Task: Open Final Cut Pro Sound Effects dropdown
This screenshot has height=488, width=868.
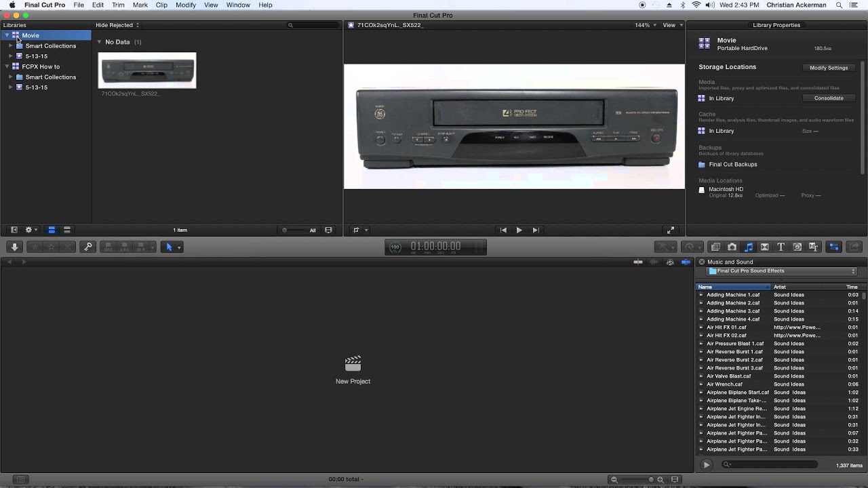Action: click(x=783, y=271)
